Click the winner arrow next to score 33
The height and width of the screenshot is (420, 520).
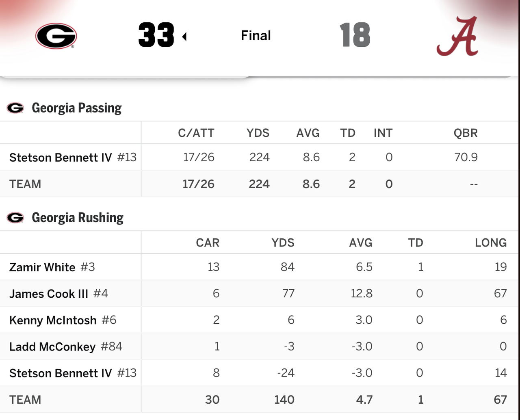click(x=184, y=37)
